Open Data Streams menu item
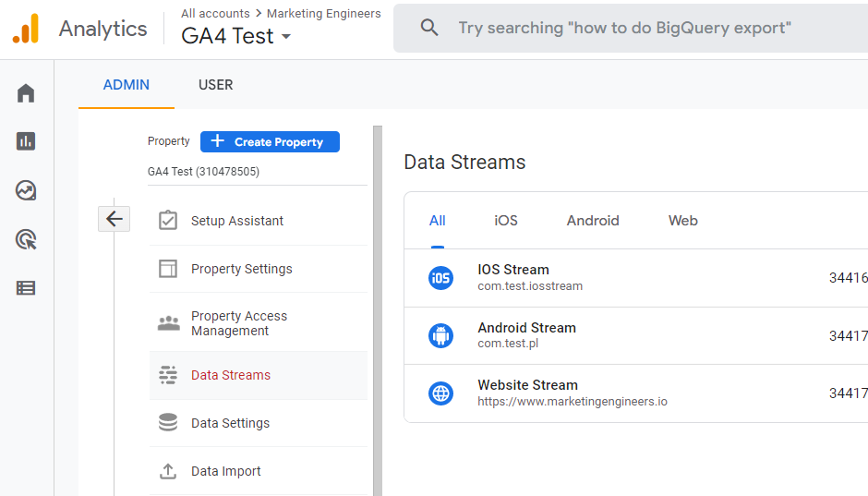 coord(259,375)
